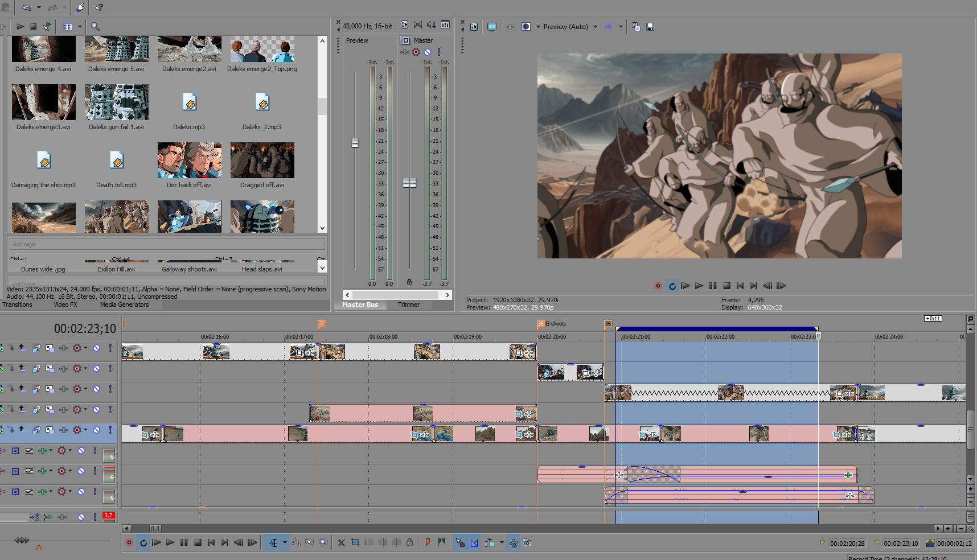Image resolution: width=977 pixels, height=560 pixels.
Task: Switch to the Transitions tab
Action: [x=17, y=304]
